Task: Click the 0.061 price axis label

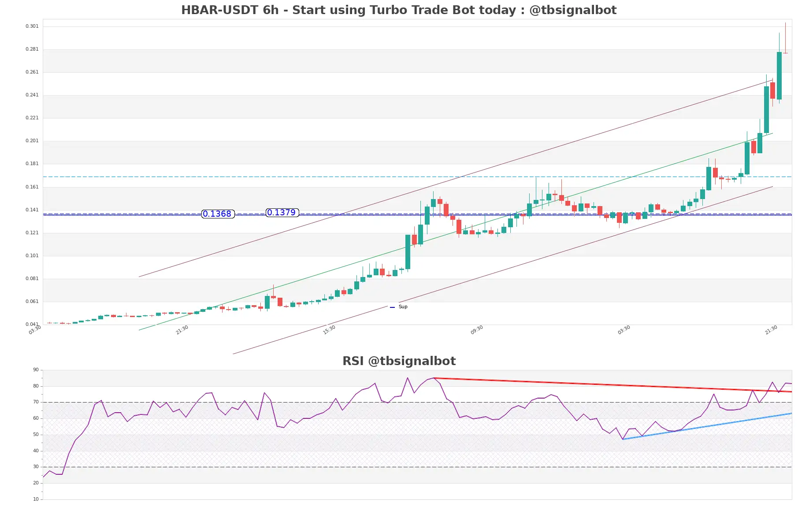Action: [x=32, y=302]
